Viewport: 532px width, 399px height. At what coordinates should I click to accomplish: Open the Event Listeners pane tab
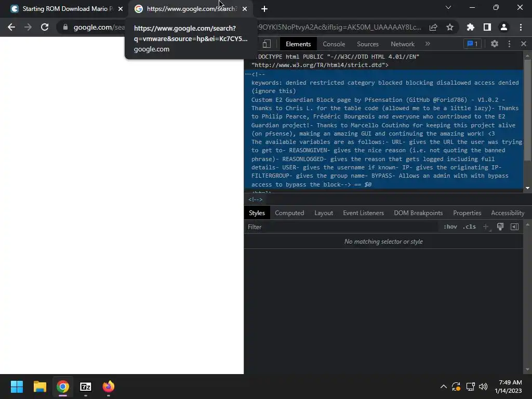[x=363, y=212]
